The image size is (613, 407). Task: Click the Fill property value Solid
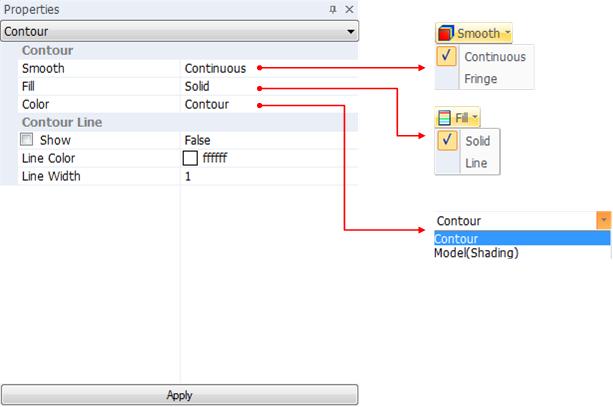(x=197, y=86)
